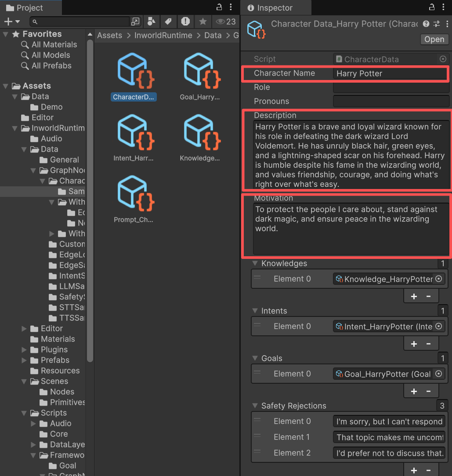The height and width of the screenshot is (476, 452).
Task: Expand the Plugins folder
Action: tap(24, 350)
